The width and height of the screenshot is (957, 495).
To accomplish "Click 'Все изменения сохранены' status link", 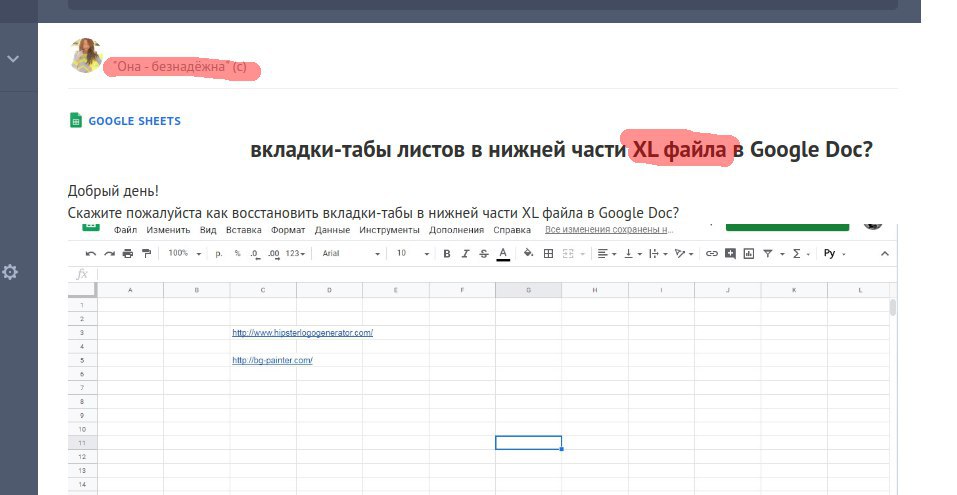I will click(x=609, y=229).
